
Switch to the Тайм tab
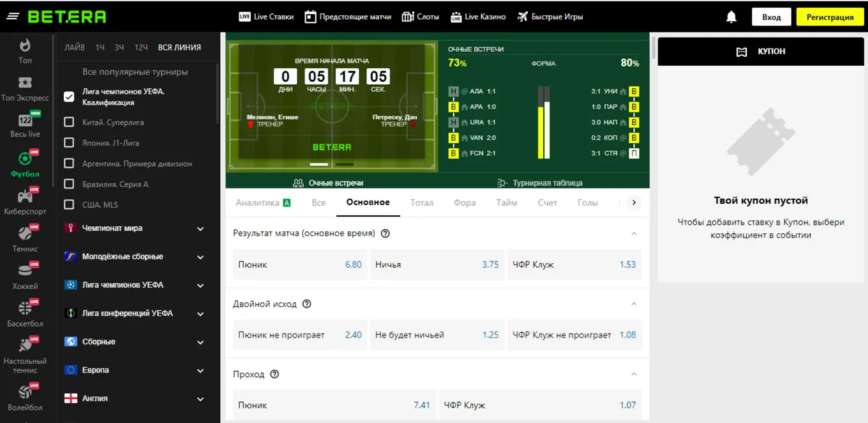(x=507, y=203)
